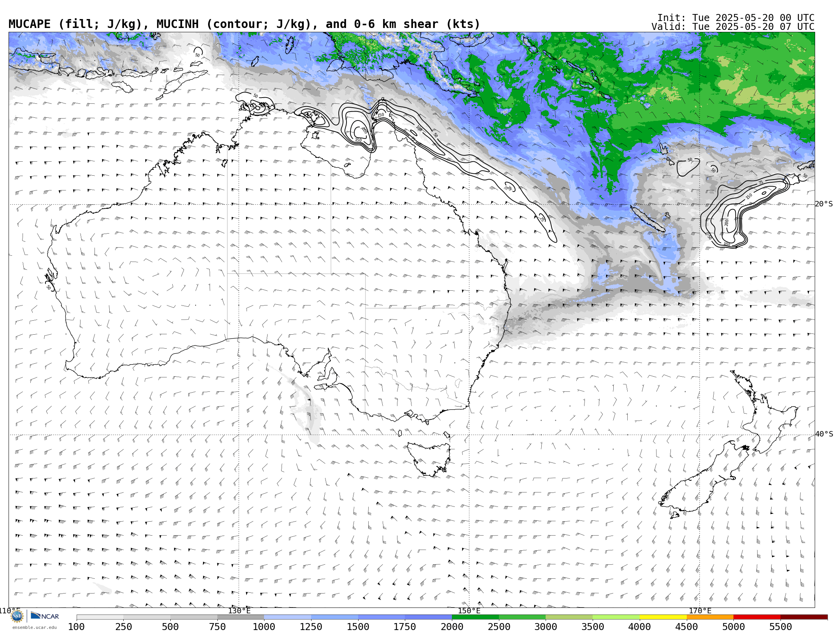This screenshot has width=840, height=632.
Task: Click the colorbar label 2000
Action: coord(452,627)
